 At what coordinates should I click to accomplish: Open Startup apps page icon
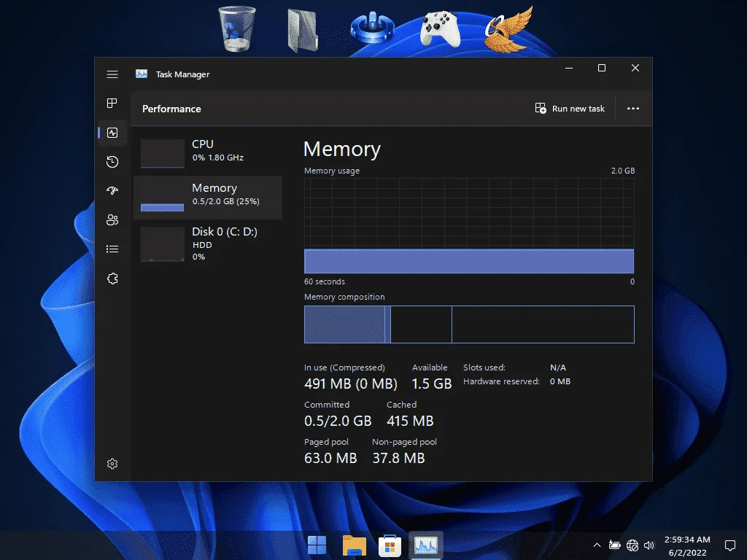click(112, 191)
